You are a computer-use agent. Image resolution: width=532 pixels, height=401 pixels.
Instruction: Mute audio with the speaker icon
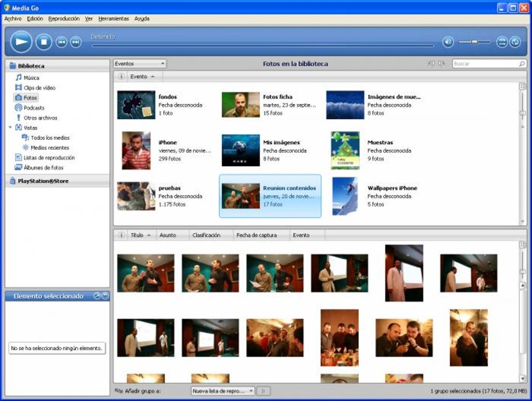[x=448, y=42]
